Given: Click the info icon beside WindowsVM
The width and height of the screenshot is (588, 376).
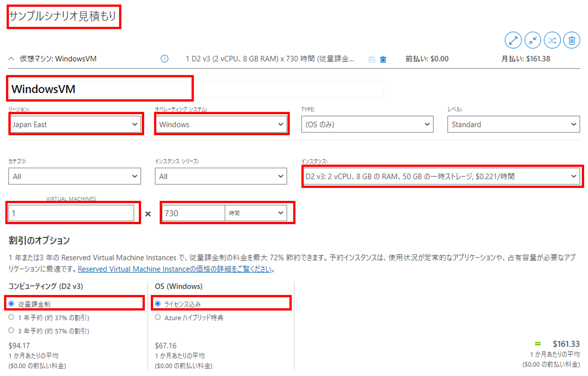Looking at the screenshot, I should (x=164, y=59).
